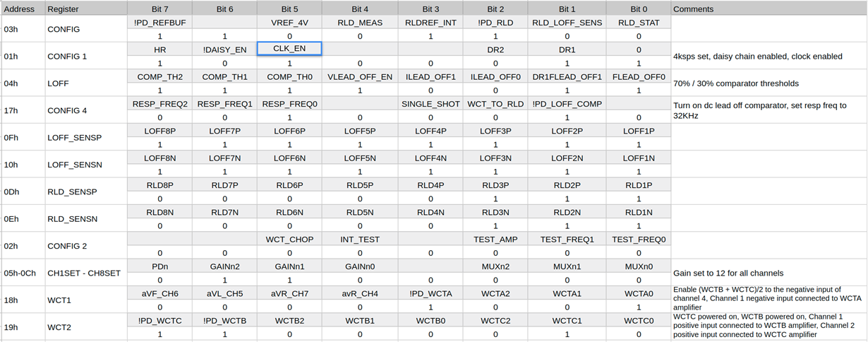Select address cell 03h
Screen dimensions: 868x342
[x=23, y=29]
